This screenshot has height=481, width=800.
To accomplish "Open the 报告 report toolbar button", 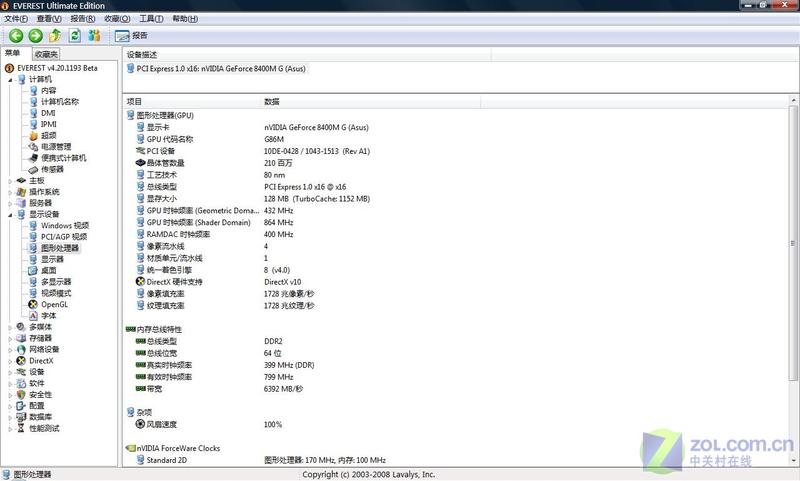I will tap(131, 36).
